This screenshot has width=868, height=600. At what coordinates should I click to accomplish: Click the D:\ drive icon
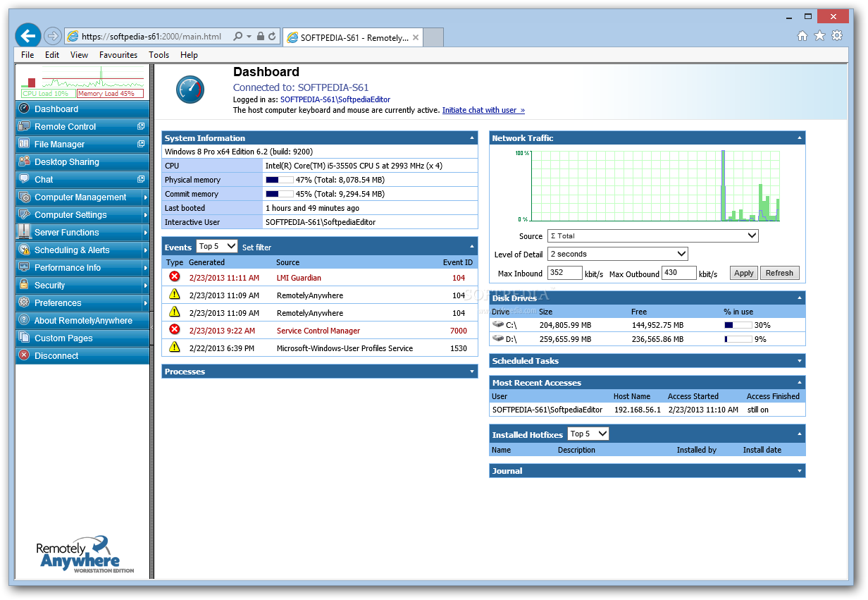pyautogui.click(x=499, y=339)
